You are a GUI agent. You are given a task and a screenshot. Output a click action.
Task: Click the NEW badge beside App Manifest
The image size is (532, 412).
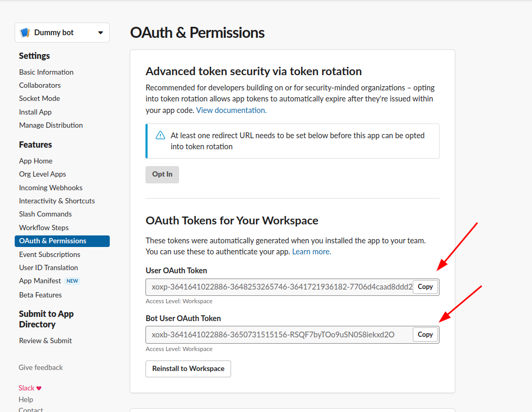point(72,281)
